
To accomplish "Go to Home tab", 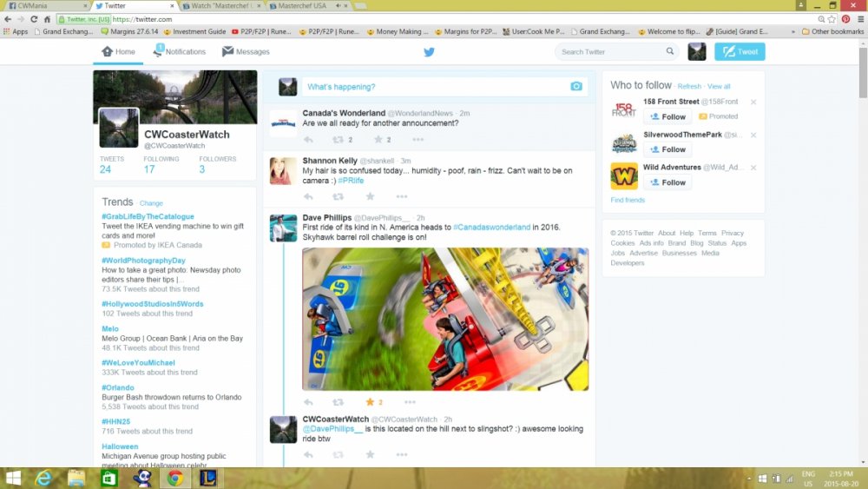I will [x=118, y=51].
